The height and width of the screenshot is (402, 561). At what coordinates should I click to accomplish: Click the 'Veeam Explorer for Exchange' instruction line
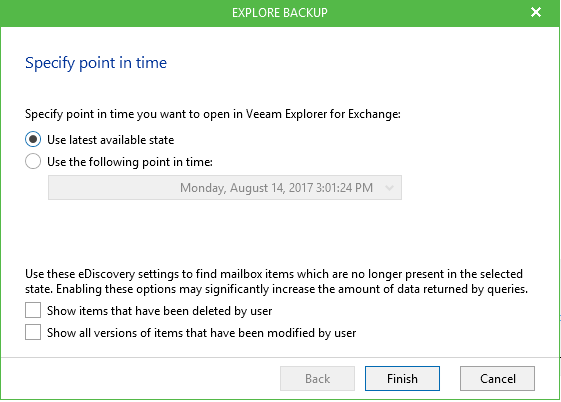click(213, 114)
